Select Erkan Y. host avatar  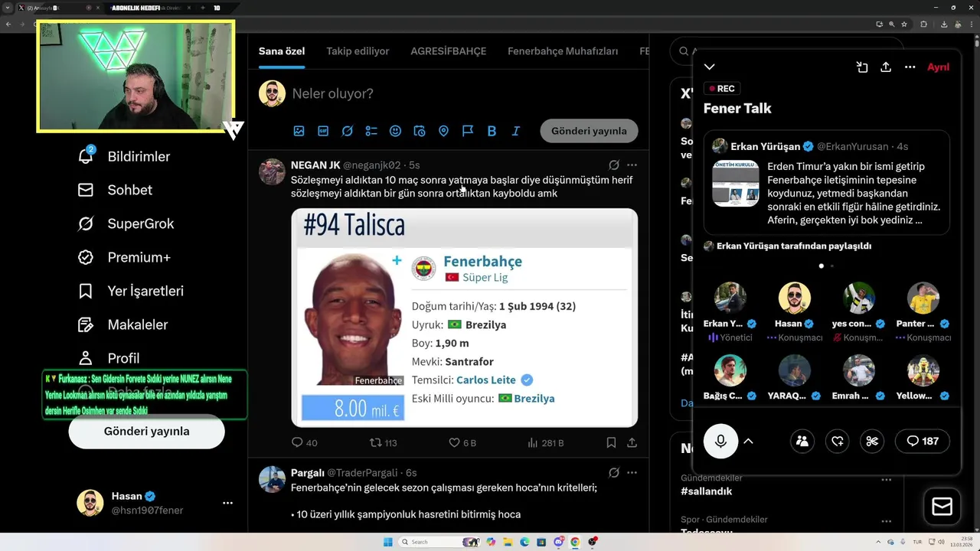[730, 298]
